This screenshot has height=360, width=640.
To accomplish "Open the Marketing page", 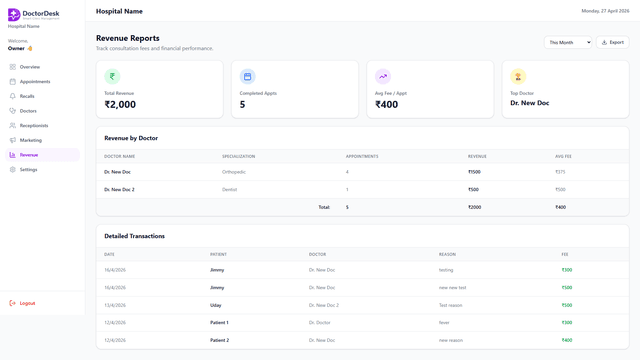I will (x=42, y=140).
